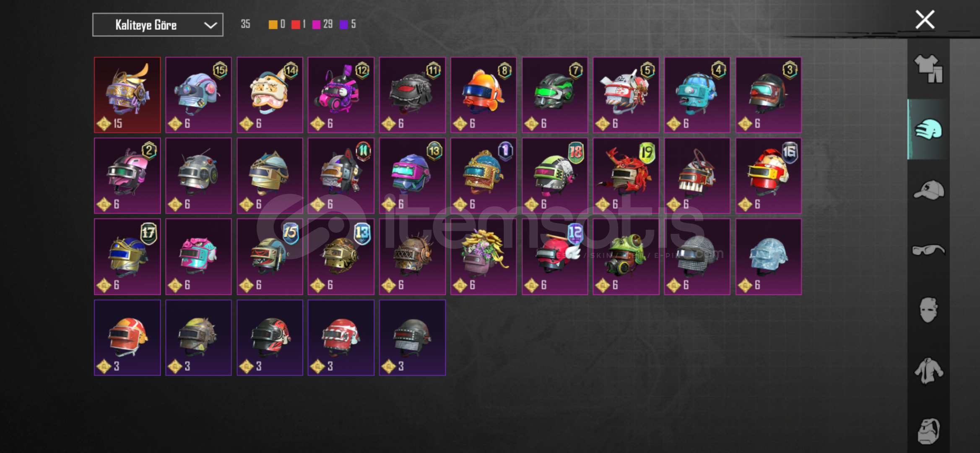Filter by the purple quality swatch showing 5
This screenshot has width=980, height=453.
tap(343, 24)
